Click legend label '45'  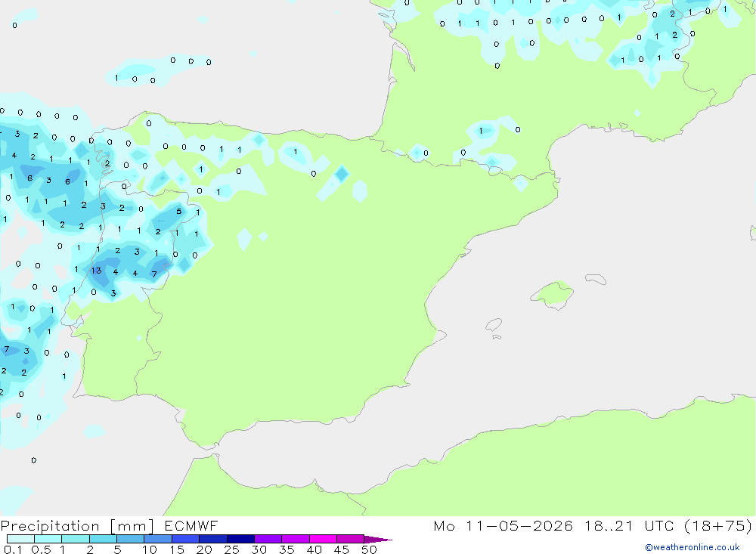click(x=342, y=549)
